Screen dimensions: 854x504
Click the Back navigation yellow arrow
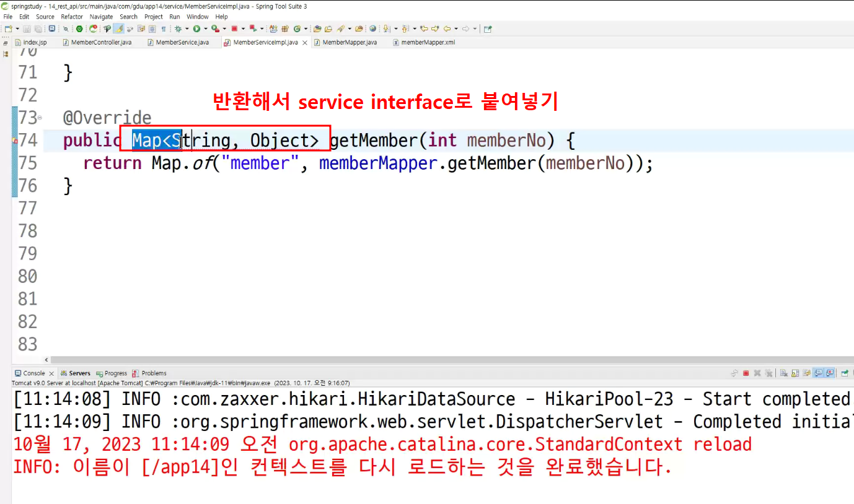click(447, 28)
